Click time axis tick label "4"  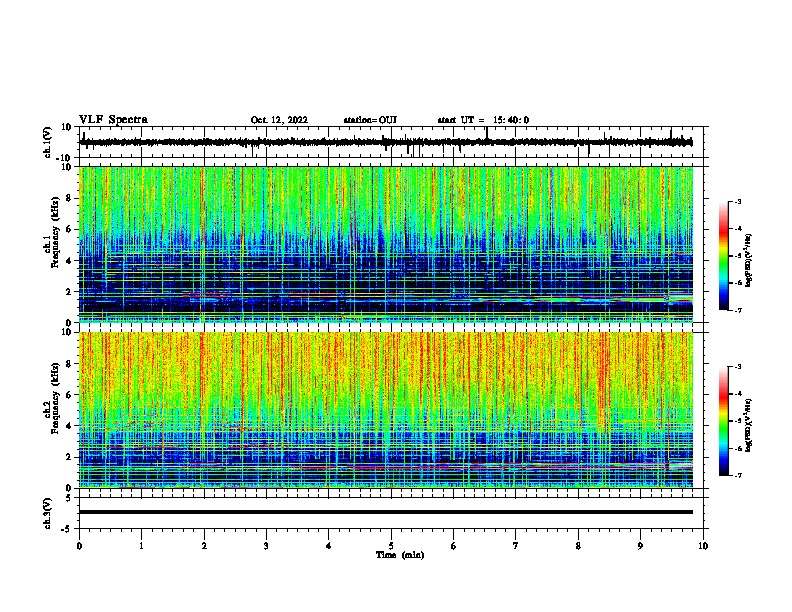coord(329,546)
